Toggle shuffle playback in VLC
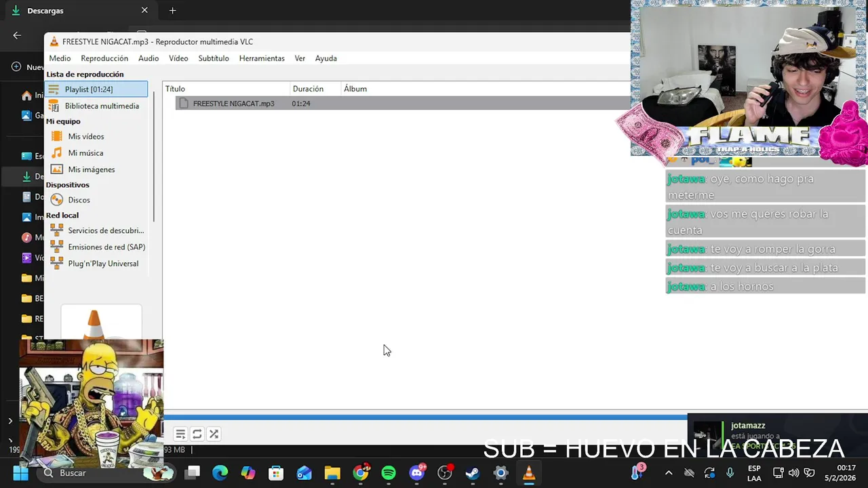The width and height of the screenshot is (868, 488). [214, 434]
